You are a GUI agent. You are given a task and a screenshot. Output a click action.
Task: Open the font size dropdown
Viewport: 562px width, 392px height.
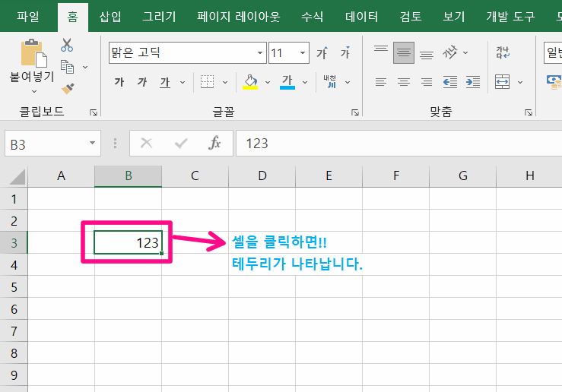coord(303,53)
